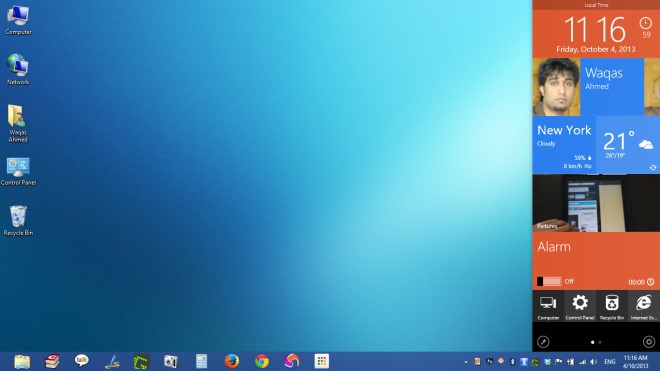Launch Google Chrome from the taskbar
The width and height of the screenshot is (660, 371).
261,361
